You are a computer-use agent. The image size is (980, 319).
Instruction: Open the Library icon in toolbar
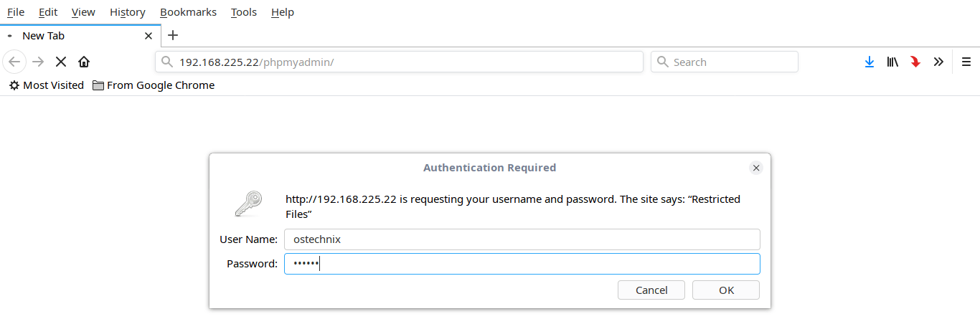[892, 62]
